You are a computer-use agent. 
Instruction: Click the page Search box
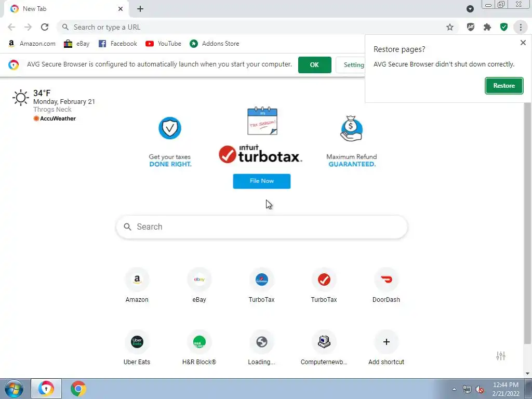[262, 227]
